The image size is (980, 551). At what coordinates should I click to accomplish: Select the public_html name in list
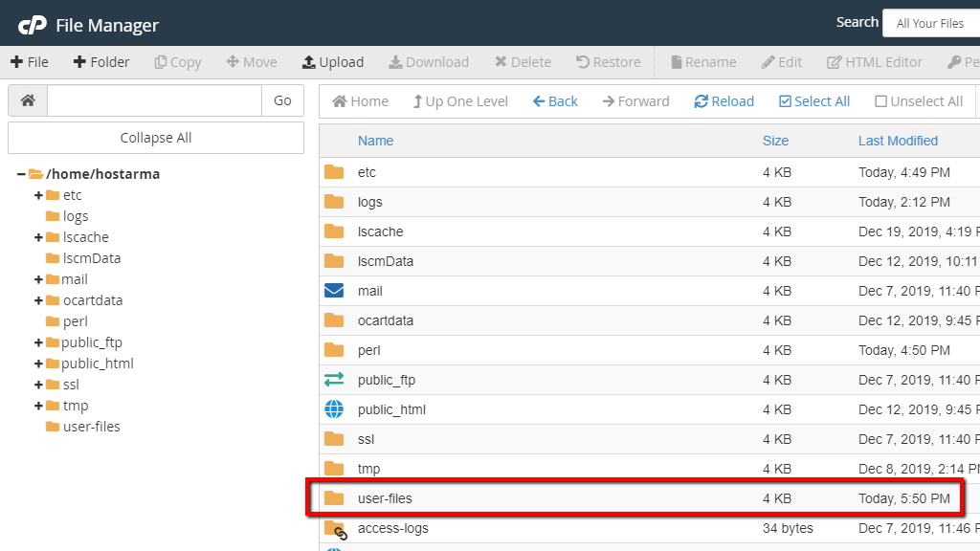[x=391, y=409]
